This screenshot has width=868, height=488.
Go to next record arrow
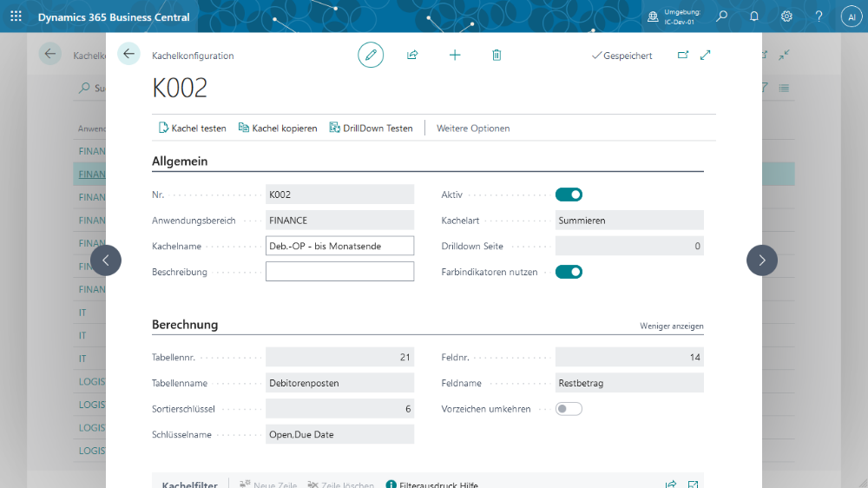[x=762, y=260]
